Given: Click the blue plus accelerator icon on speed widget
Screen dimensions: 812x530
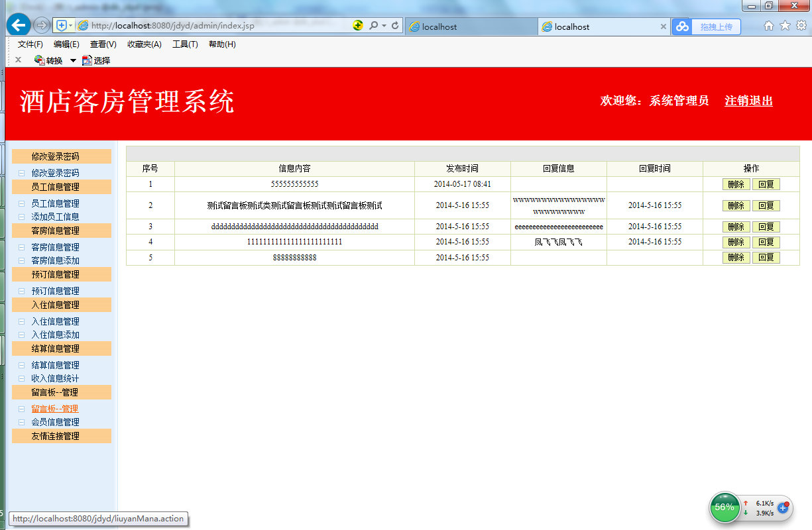Looking at the screenshot, I should point(783,507).
